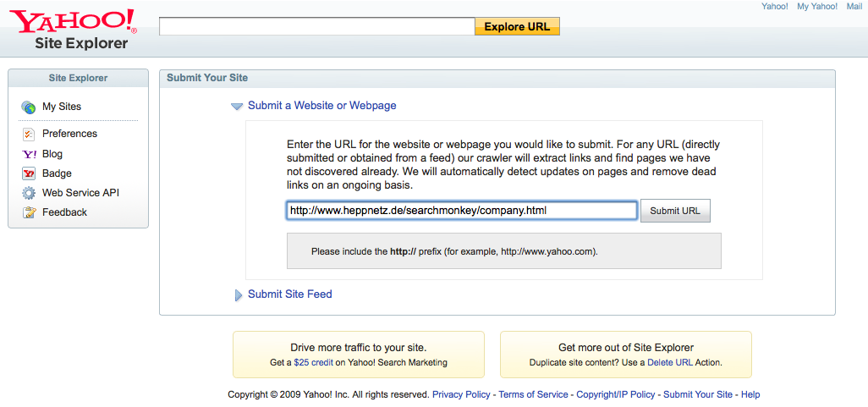Click the URL submission text field
Viewport: 868px width, 407px height.
461,210
